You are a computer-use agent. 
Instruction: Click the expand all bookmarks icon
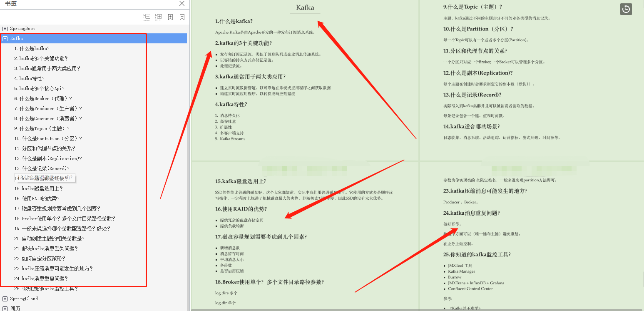coord(159,17)
